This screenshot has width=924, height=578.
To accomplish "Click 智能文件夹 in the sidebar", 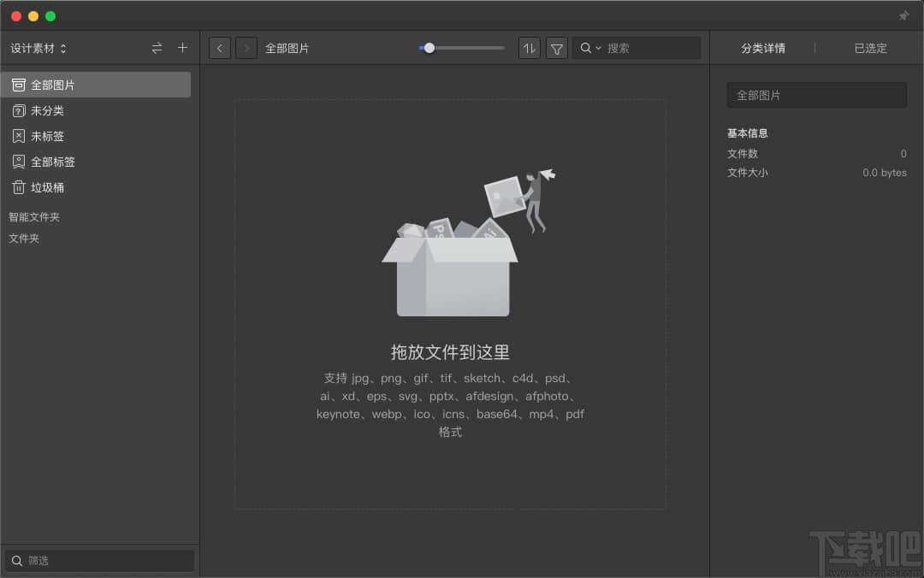I will 34,217.
